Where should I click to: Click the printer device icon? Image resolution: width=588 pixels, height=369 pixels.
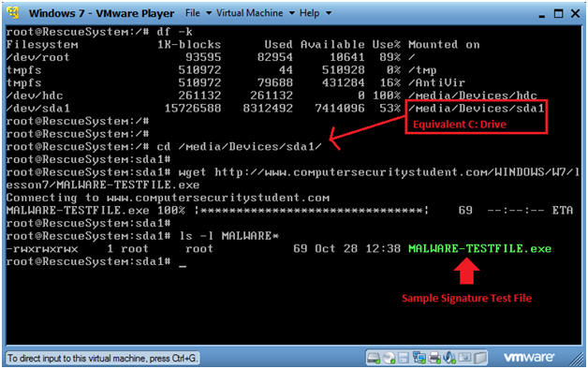pyautogui.click(x=434, y=358)
